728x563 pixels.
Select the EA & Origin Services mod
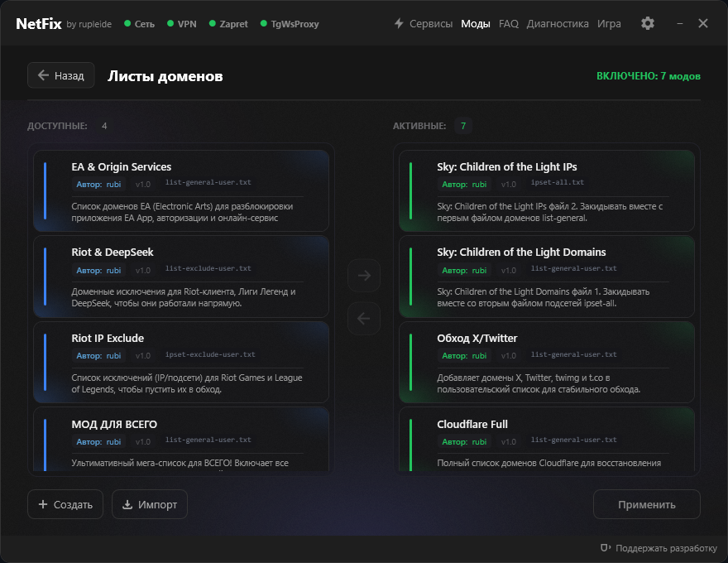point(181,190)
